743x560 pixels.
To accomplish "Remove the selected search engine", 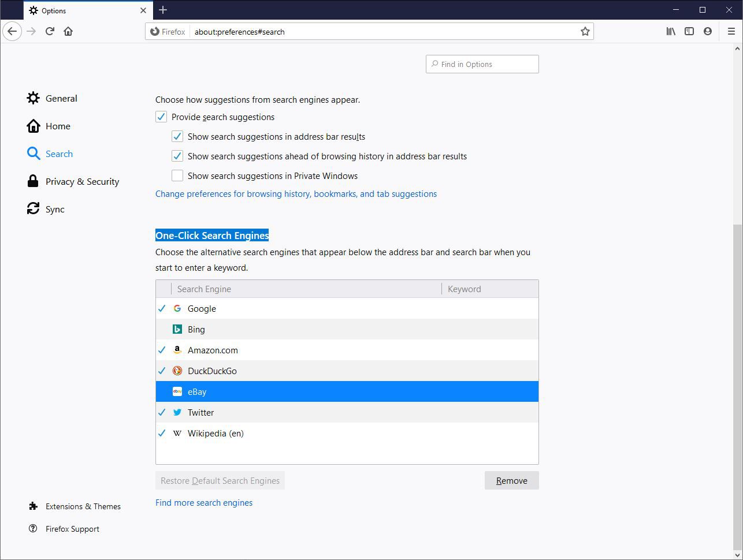I will pyautogui.click(x=512, y=480).
